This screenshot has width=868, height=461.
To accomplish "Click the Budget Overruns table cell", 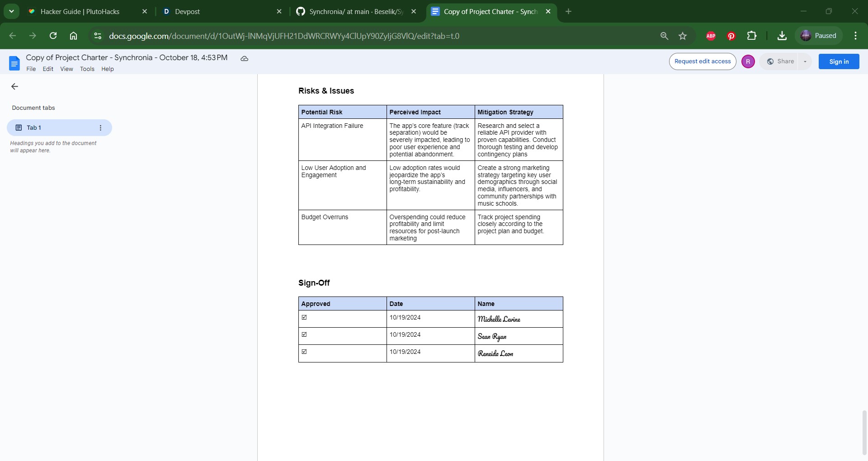I will click(342, 227).
